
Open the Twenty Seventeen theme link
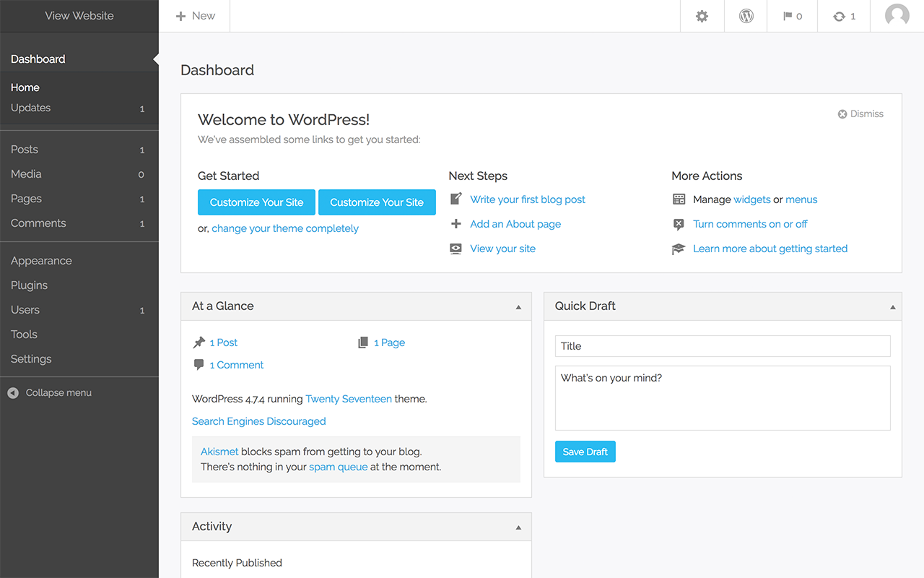click(349, 399)
